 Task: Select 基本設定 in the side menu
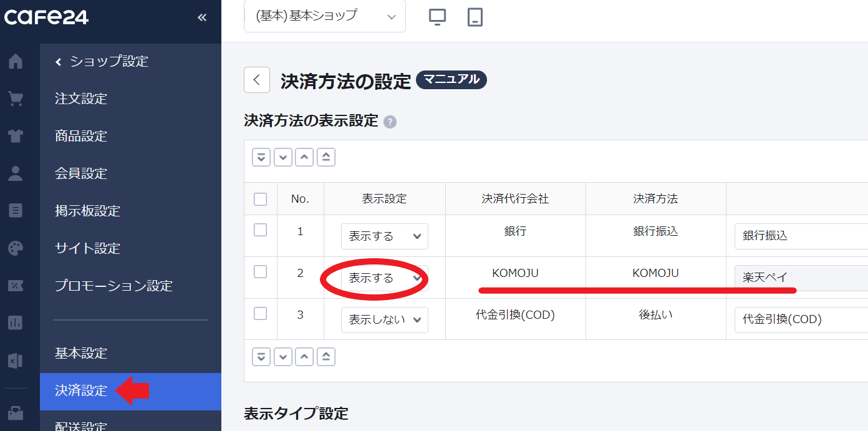(81, 353)
